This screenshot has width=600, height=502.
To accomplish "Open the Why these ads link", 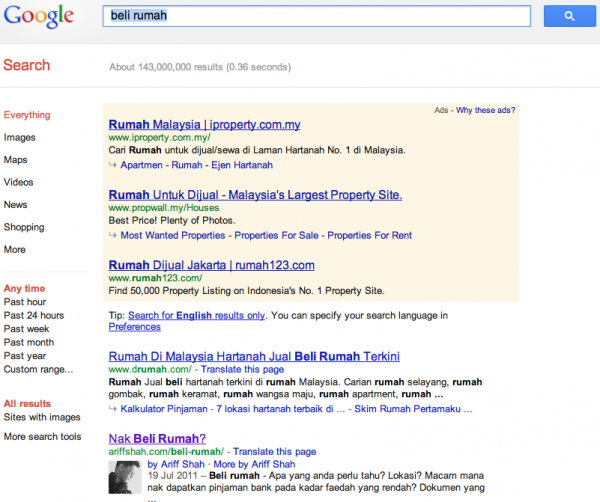I will tap(486, 110).
